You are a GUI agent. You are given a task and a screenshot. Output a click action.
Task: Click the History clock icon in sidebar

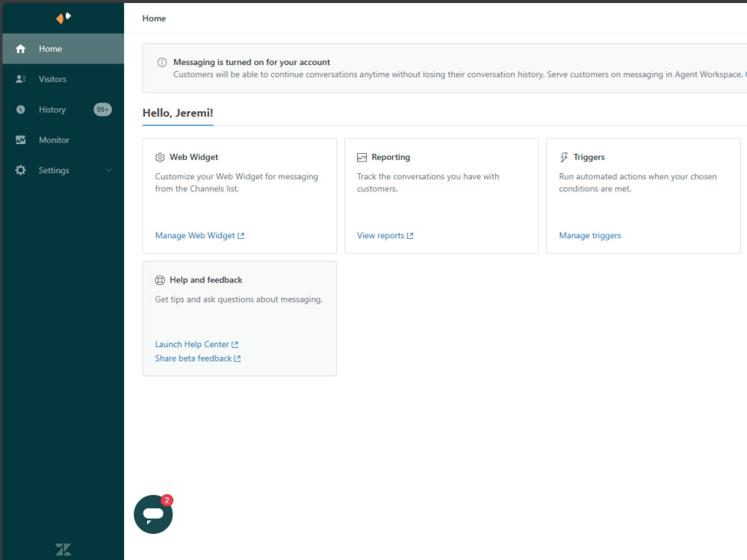pyautogui.click(x=20, y=110)
